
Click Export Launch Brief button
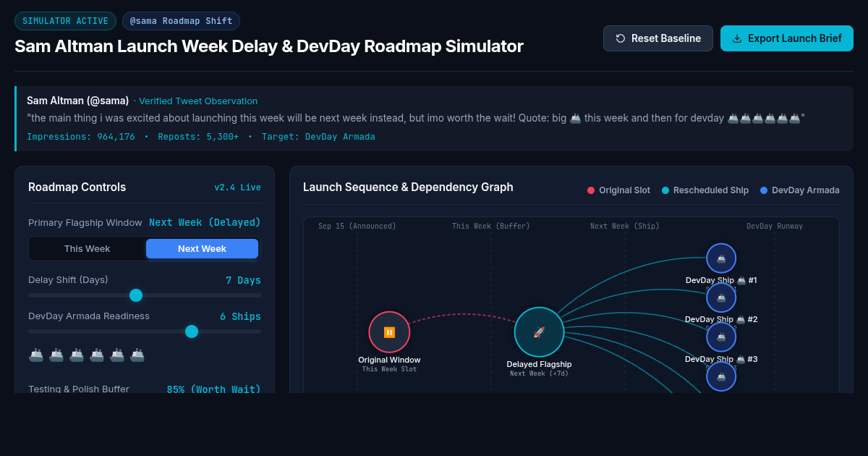click(x=787, y=38)
